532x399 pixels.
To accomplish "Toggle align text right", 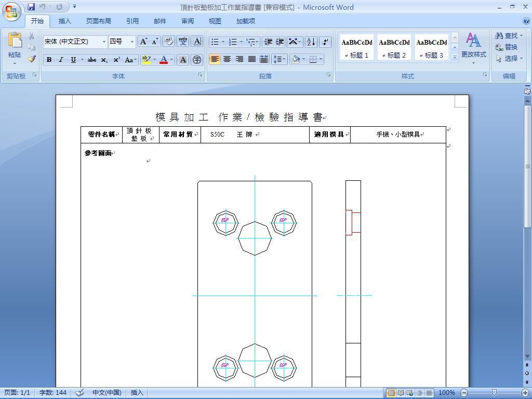I will tap(240, 59).
